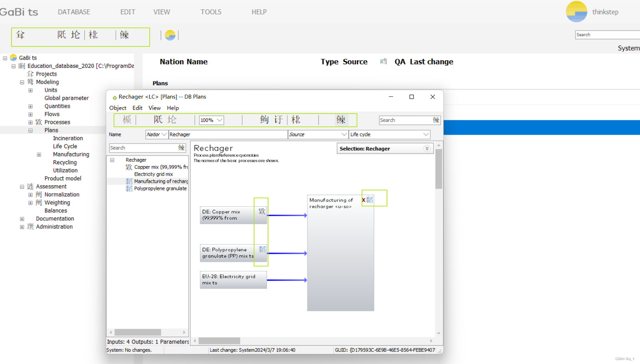
Task: Click the Weighting icon in tree
Action: (39, 203)
